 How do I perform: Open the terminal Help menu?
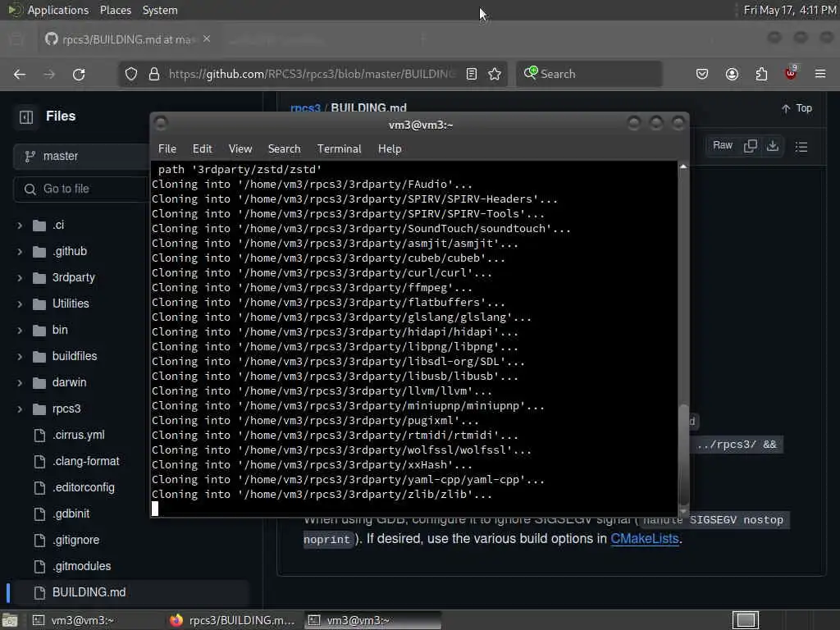(390, 149)
